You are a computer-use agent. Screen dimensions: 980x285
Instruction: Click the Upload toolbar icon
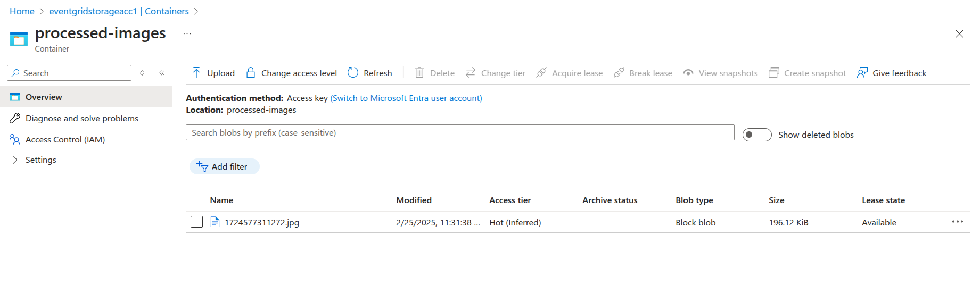[196, 73]
